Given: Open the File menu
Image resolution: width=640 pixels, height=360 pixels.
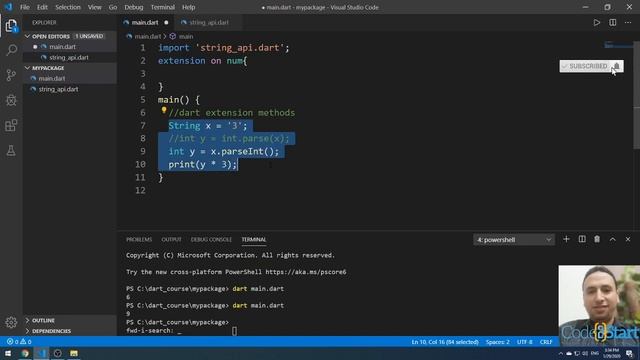Looking at the screenshot, I should (25, 7).
